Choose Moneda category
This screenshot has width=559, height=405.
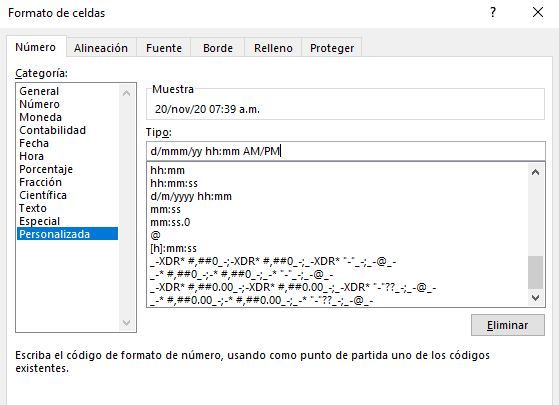(x=67, y=117)
